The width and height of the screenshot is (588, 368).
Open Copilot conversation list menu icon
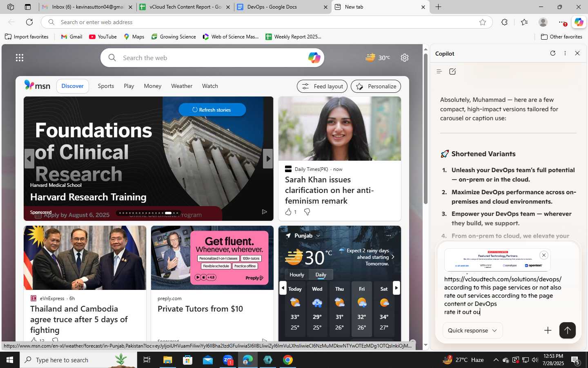click(439, 72)
